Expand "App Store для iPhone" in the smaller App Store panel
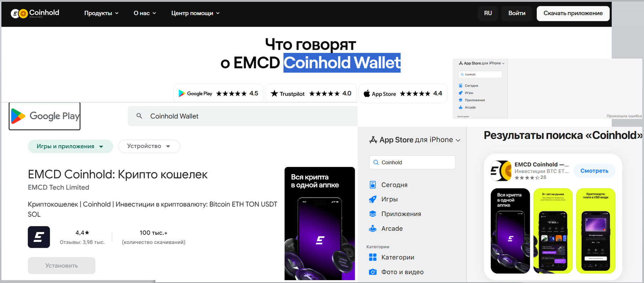The height and width of the screenshot is (283, 644). point(481,63)
